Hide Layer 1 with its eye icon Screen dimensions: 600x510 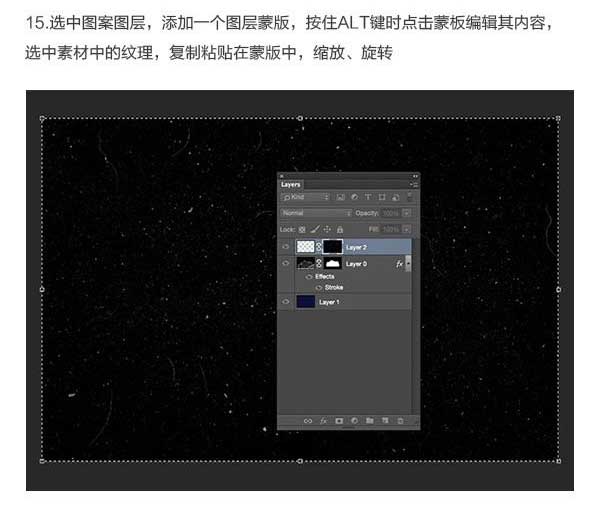(x=286, y=302)
